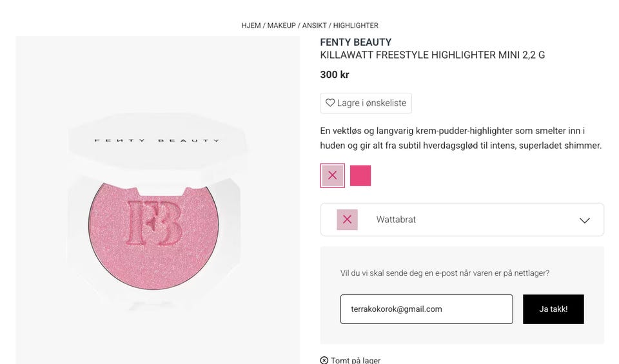Image resolution: width=619 pixels, height=364 pixels.
Task: Click the 300 kr price
Action: click(x=335, y=75)
